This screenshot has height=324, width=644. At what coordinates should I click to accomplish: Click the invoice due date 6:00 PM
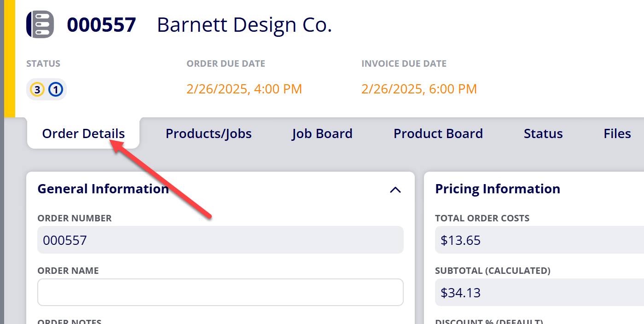(x=419, y=89)
